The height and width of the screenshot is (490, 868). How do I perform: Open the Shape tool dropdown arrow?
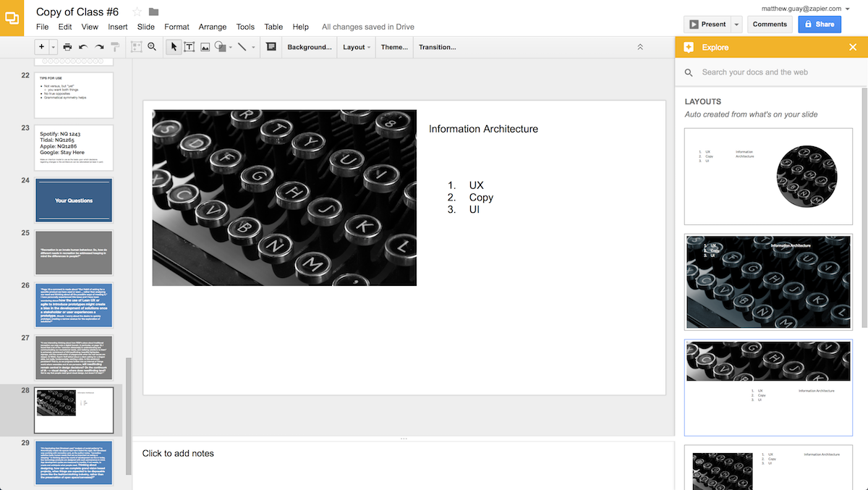pyautogui.click(x=230, y=47)
